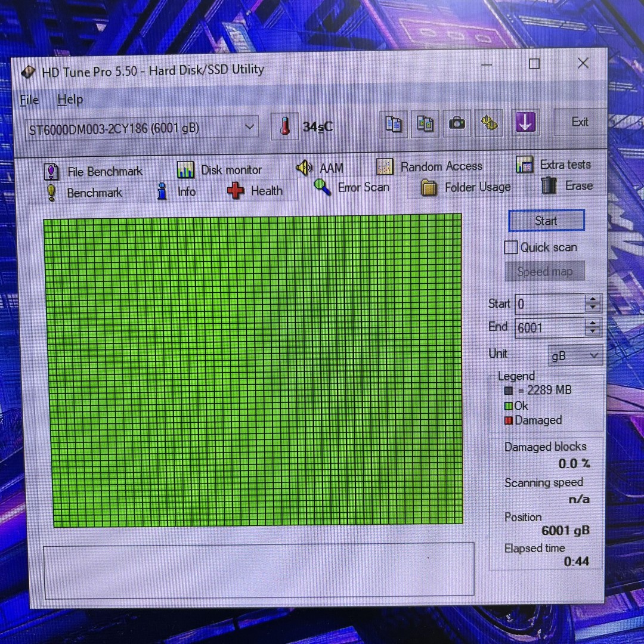Switch to the Benchmark tab

[85, 193]
